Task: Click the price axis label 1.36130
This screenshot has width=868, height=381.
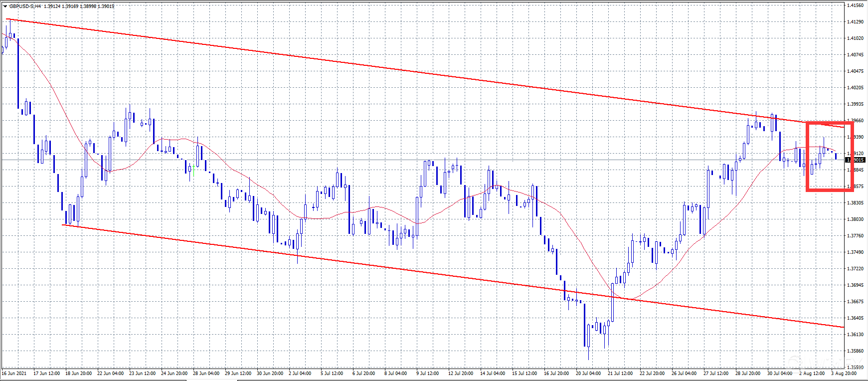Action: (x=855, y=335)
